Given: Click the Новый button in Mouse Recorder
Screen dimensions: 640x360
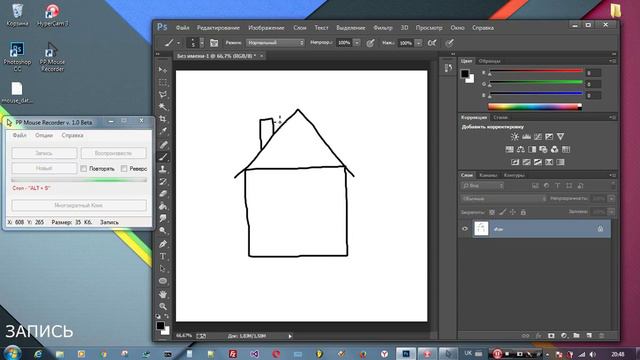Looking at the screenshot, I should tap(44, 168).
